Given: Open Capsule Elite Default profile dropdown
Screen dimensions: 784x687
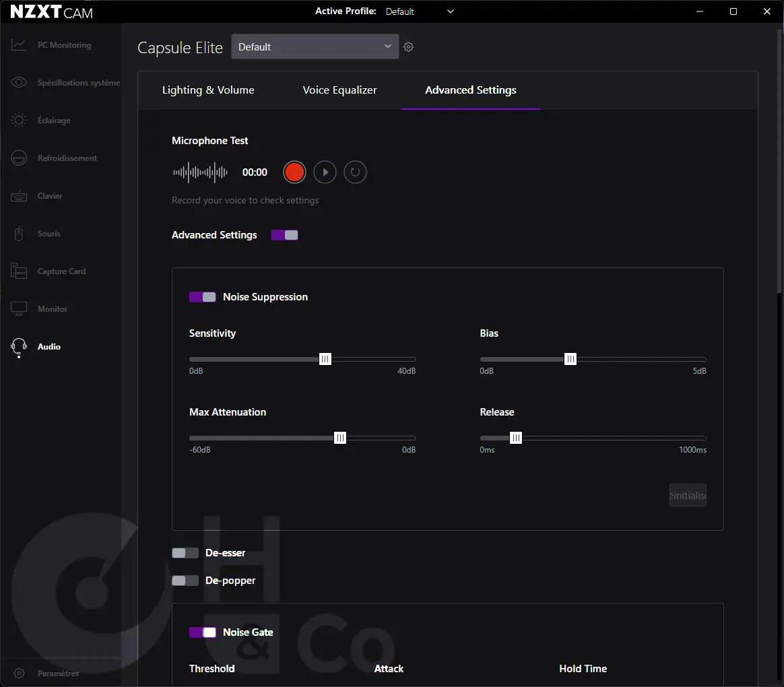Looking at the screenshot, I should pyautogui.click(x=315, y=46).
